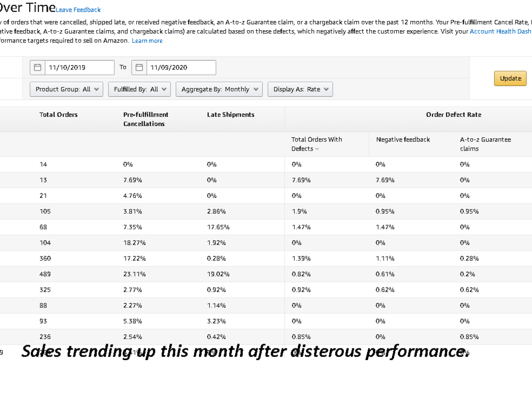Follow the Leave Feedback link
Viewport: 532px width, 399px height.
[x=78, y=10]
